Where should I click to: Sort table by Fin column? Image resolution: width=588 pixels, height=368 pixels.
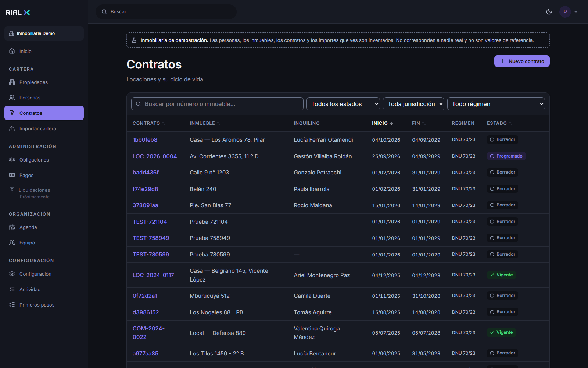coord(419,123)
